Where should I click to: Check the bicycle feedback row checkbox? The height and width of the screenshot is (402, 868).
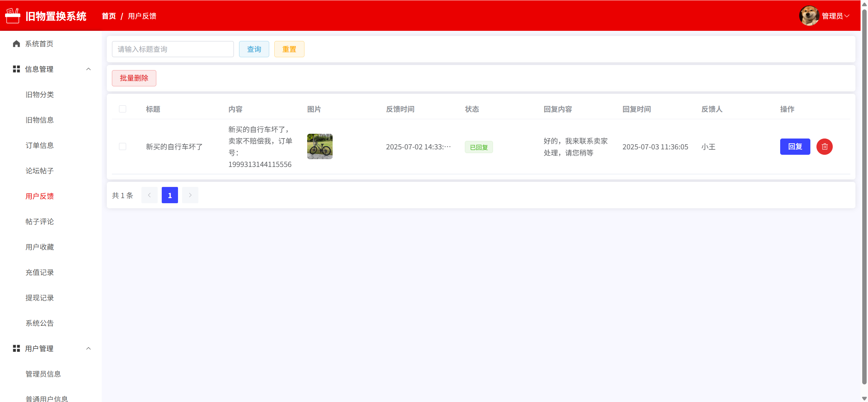(x=122, y=147)
